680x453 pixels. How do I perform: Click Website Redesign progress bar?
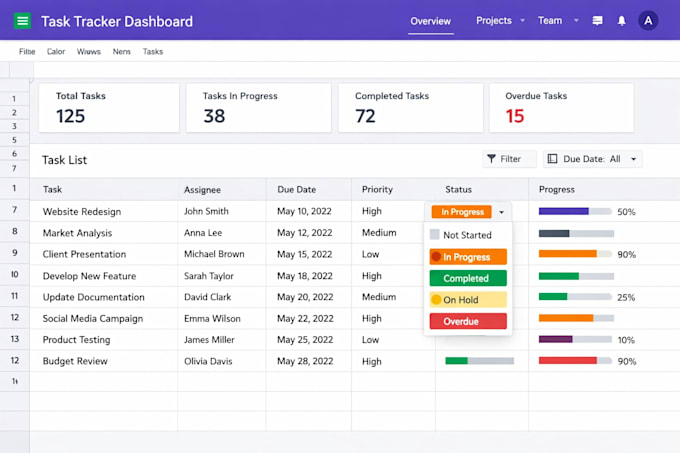[x=575, y=212]
